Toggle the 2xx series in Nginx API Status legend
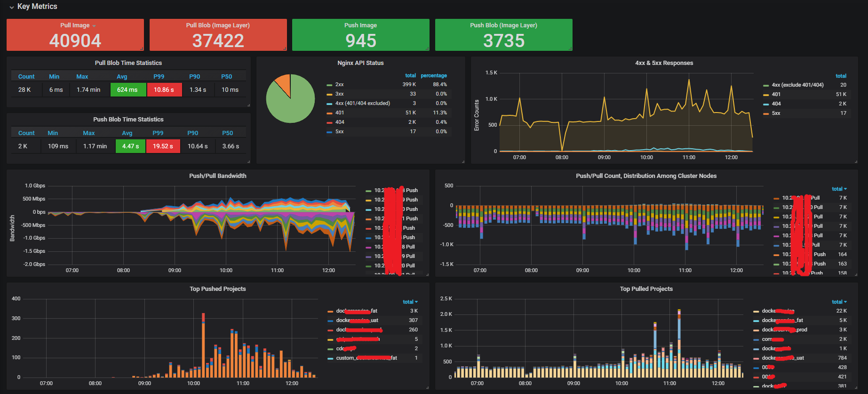Viewport: 868px width, 394px height. click(x=339, y=85)
